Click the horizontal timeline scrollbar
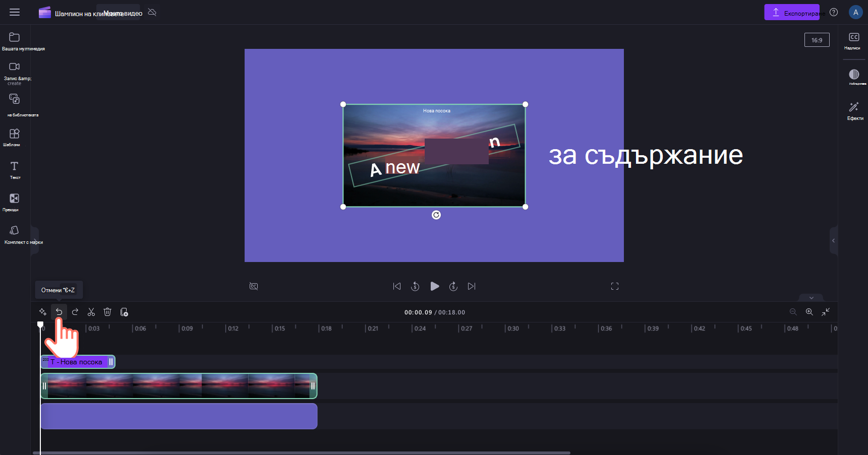 (x=302, y=452)
